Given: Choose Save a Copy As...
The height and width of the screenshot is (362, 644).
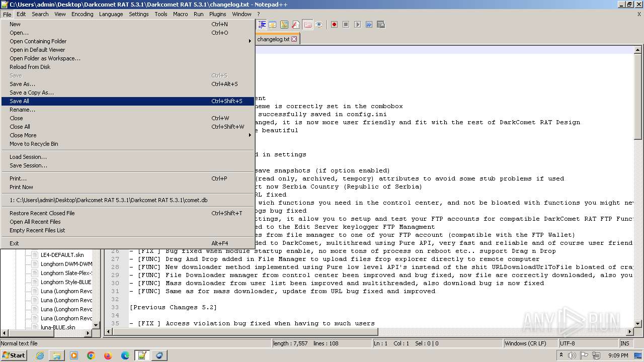Looking at the screenshot, I should click(x=128, y=93).
